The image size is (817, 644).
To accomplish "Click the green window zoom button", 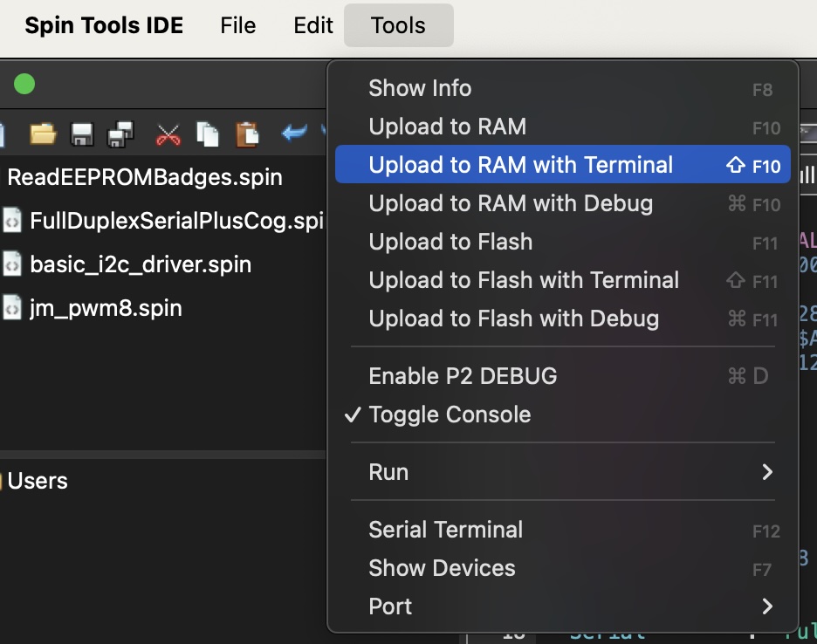I will pos(24,84).
